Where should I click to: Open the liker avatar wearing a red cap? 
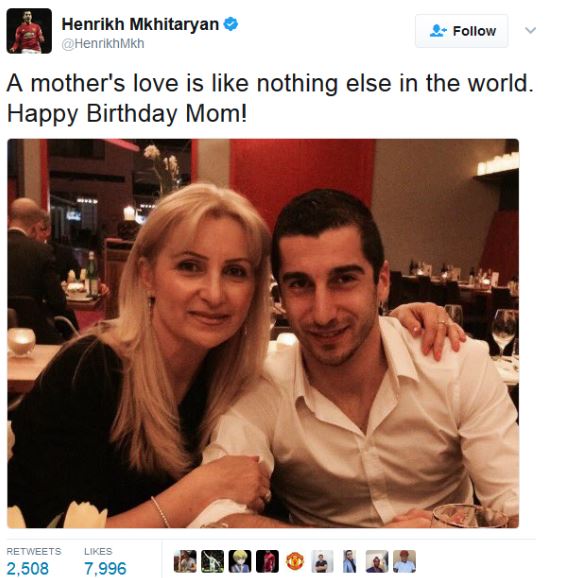pyautogui.click(x=404, y=561)
